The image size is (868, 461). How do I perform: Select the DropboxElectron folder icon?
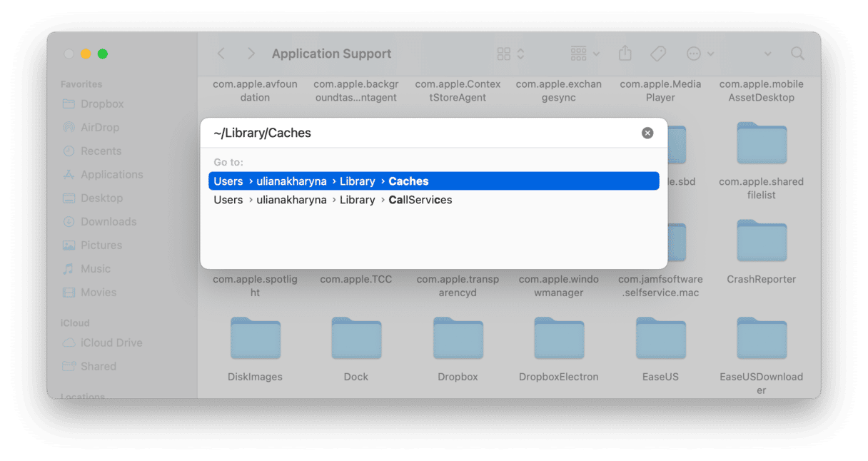[559, 338]
